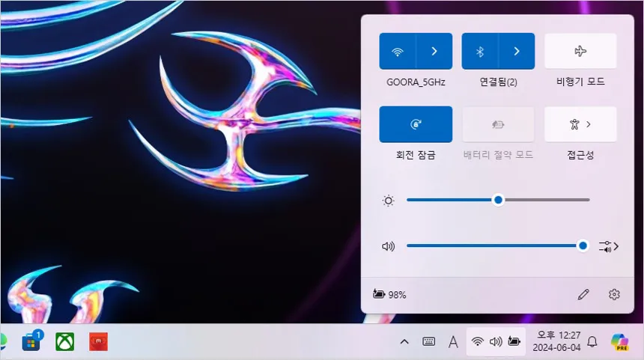Select a sound output device icon
The height and width of the screenshot is (360, 644).
(x=609, y=246)
